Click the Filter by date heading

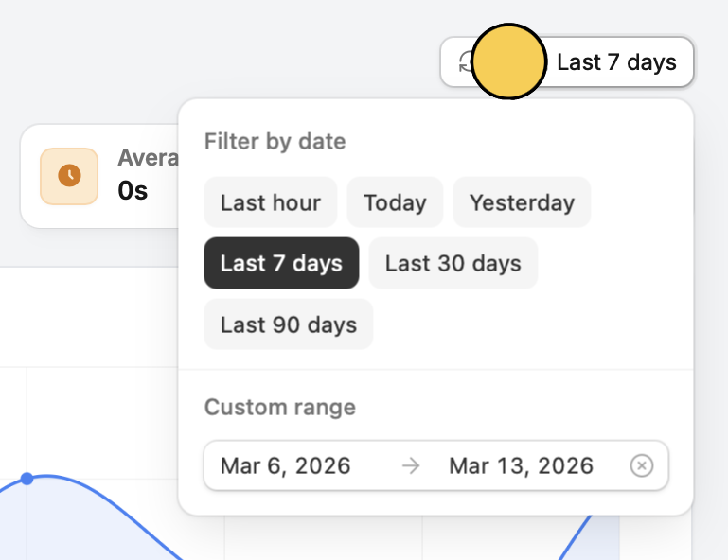[x=275, y=142]
